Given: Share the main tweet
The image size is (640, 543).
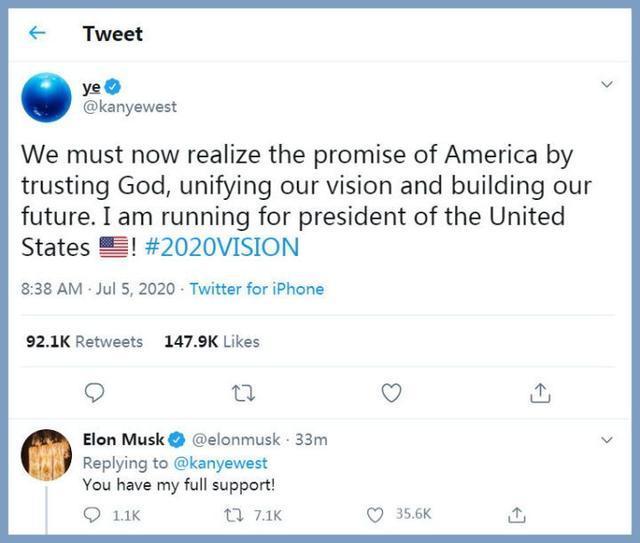Looking at the screenshot, I should pyautogui.click(x=540, y=393).
